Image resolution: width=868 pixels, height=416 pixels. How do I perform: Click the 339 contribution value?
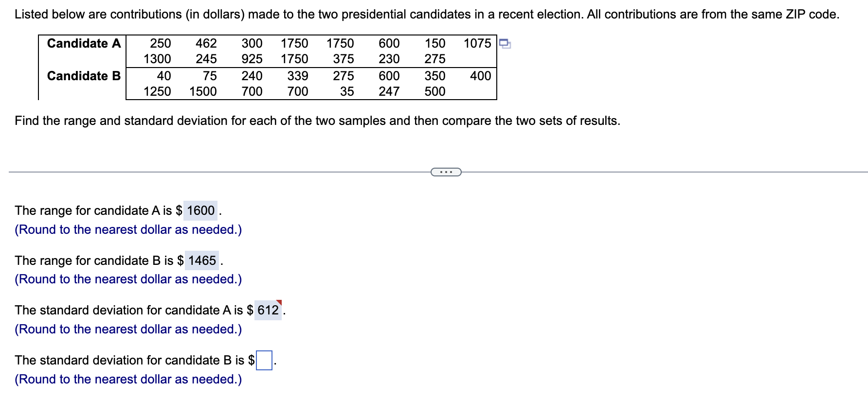point(298,76)
